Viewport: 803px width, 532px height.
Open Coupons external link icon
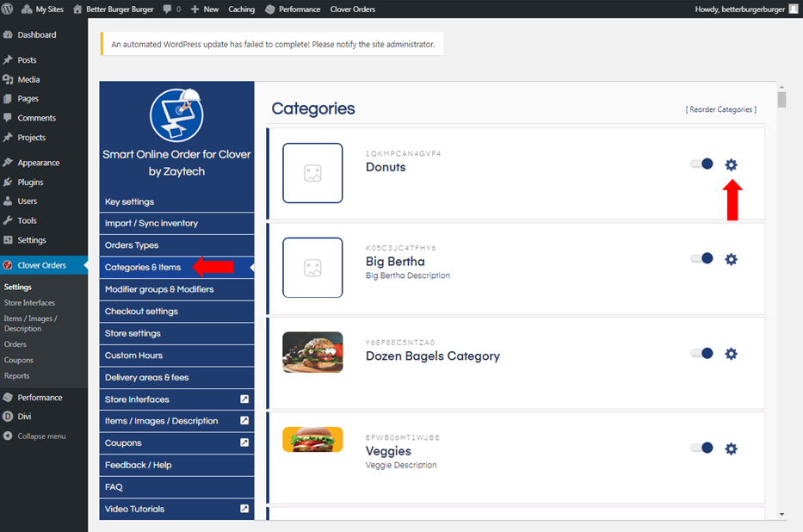[x=244, y=442]
